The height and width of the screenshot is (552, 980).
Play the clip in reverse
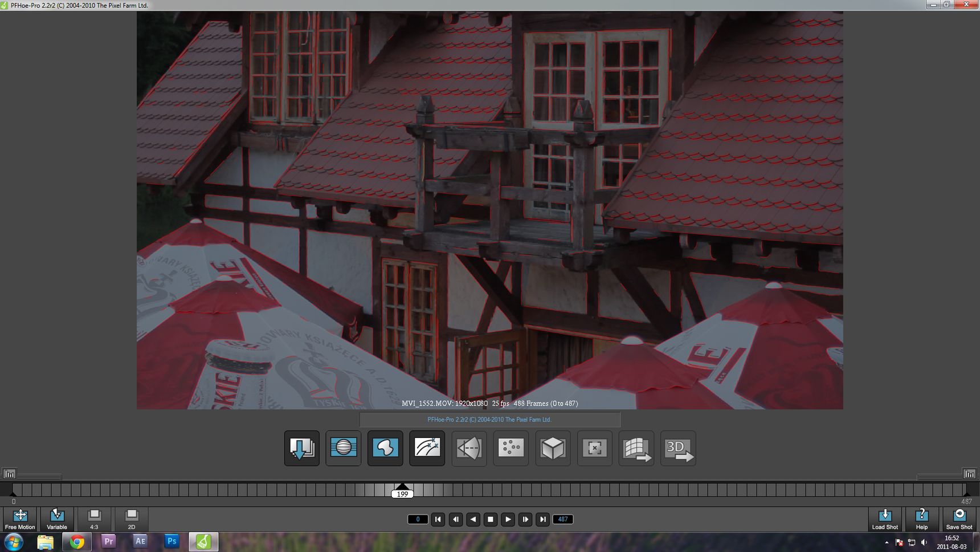pos(473,519)
